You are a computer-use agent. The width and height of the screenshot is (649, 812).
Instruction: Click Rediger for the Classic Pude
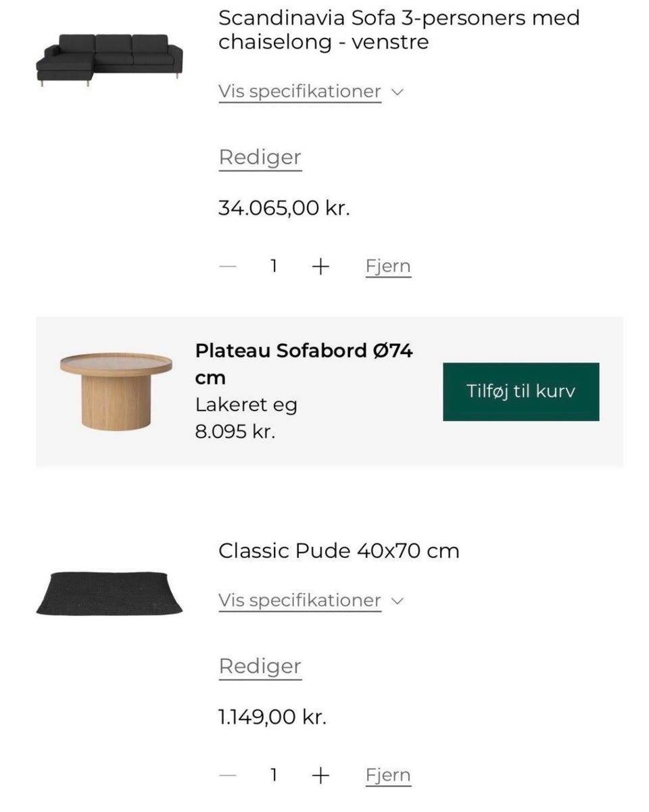pyautogui.click(x=260, y=666)
